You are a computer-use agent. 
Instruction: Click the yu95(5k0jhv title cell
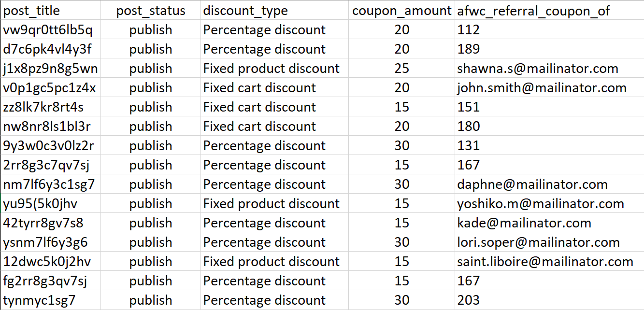tap(50, 204)
